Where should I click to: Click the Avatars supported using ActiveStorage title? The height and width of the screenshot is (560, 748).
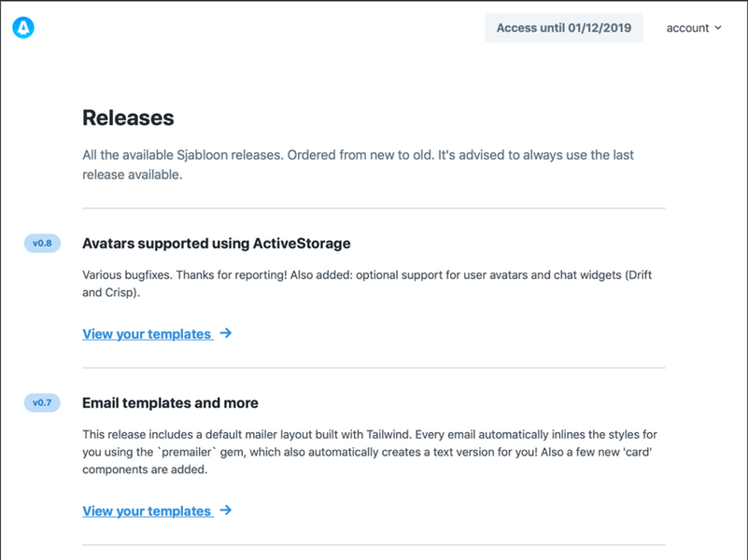point(216,243)
